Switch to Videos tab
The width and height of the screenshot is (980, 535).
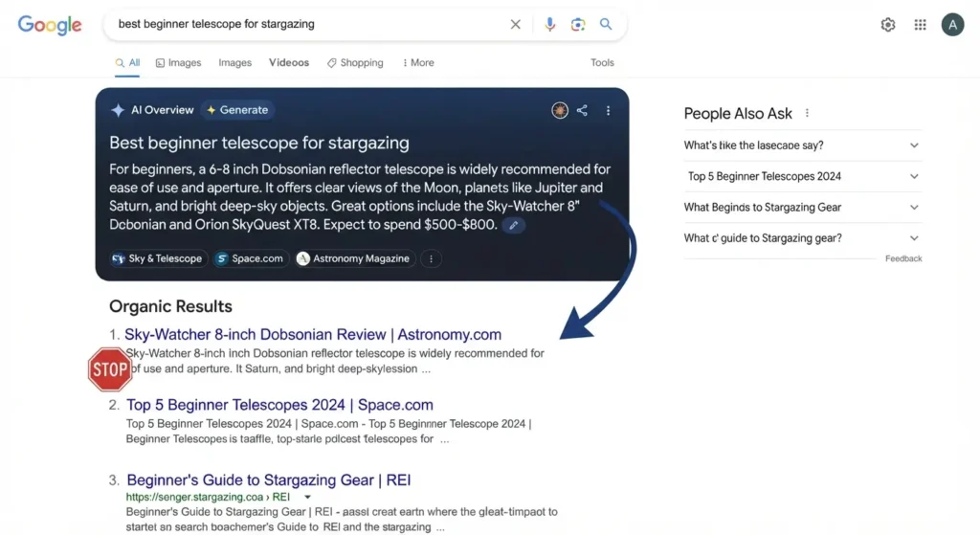click(x=289, y=62)
